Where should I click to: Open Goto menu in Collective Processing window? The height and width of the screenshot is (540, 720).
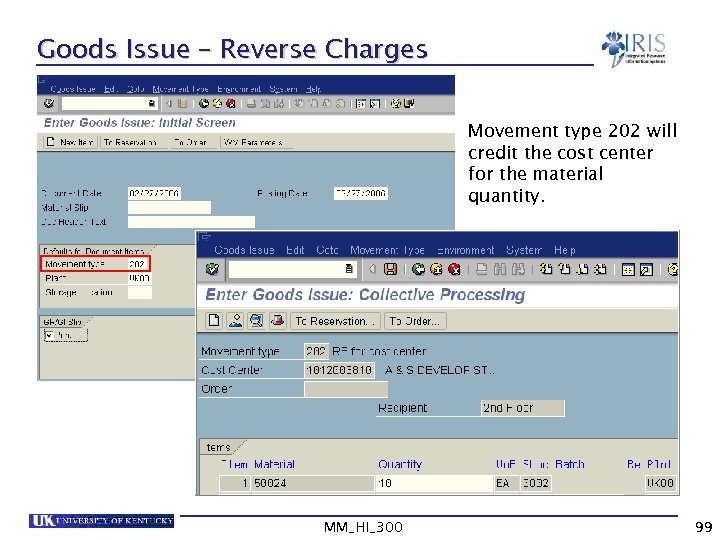327,250
